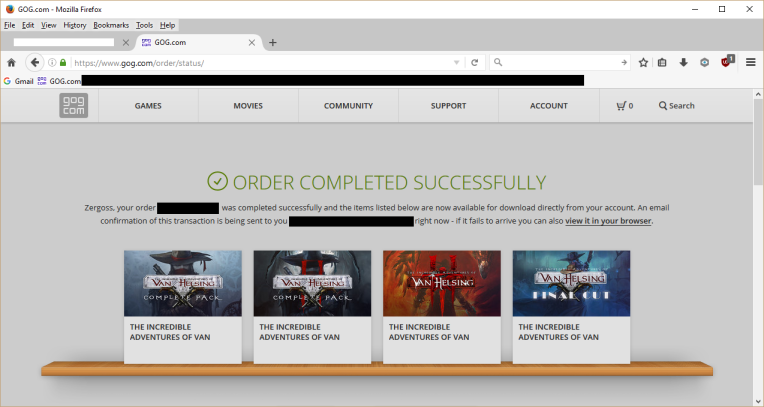Open the GOG.com bookmark
Screen dimensions: 764x407
59,81
